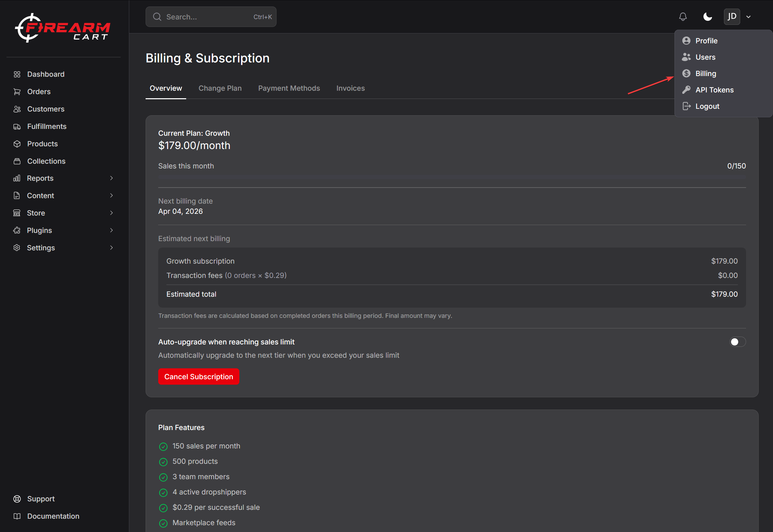Screen dimensions: 773x532
Task: Select Profile in user menu
Action: tap(723, 41)
